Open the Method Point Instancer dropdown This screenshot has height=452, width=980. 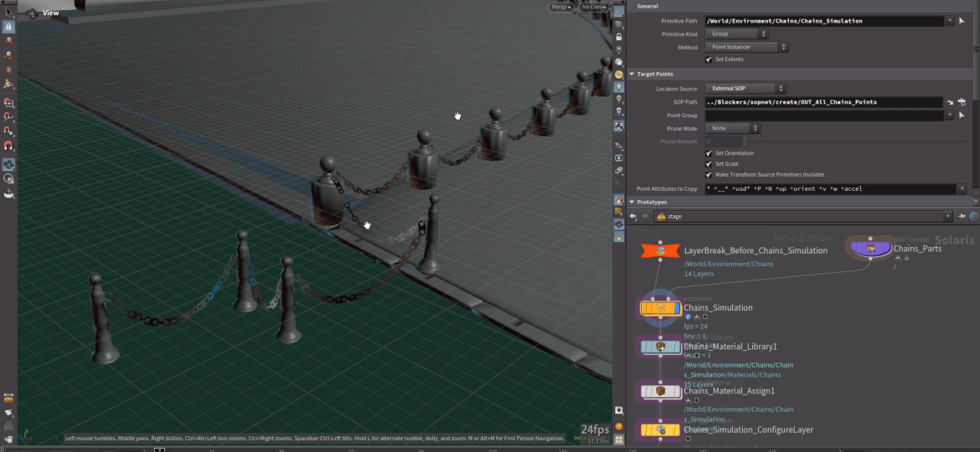click(746, 48)
